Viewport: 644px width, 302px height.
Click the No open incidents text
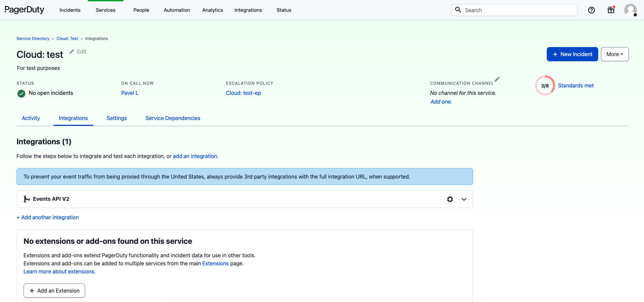click(x=51, y=93)
